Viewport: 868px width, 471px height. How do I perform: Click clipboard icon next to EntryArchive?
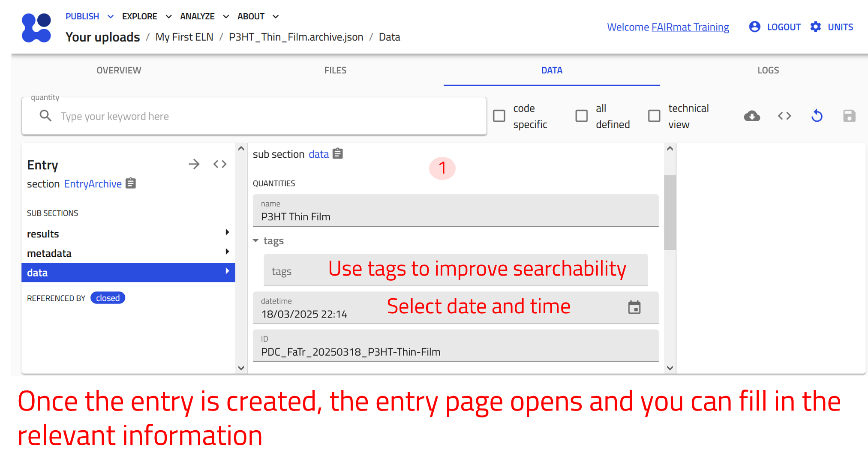click(x=131, y=183)
